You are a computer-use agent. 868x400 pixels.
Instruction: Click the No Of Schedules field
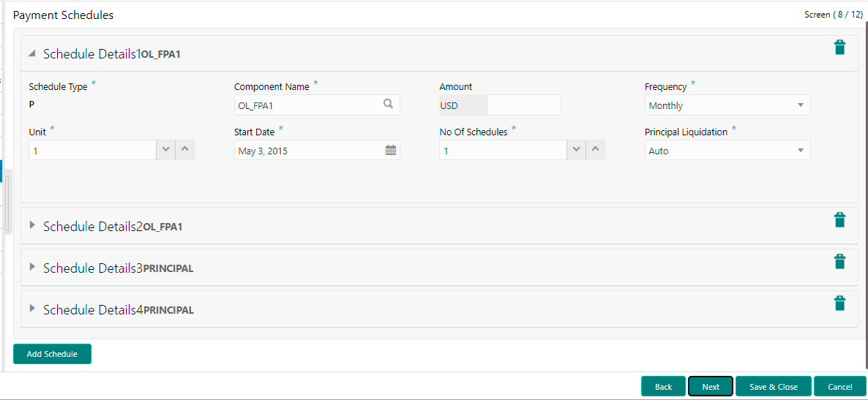[x=504, y=150]
